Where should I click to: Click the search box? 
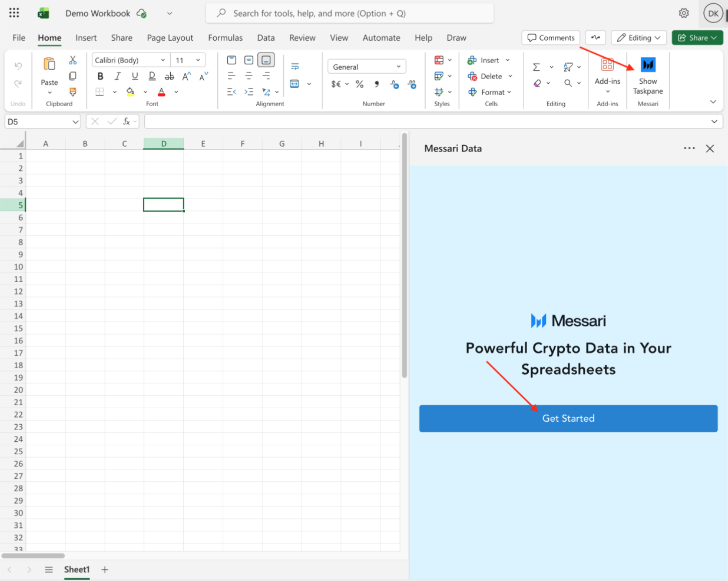(349, 13)
